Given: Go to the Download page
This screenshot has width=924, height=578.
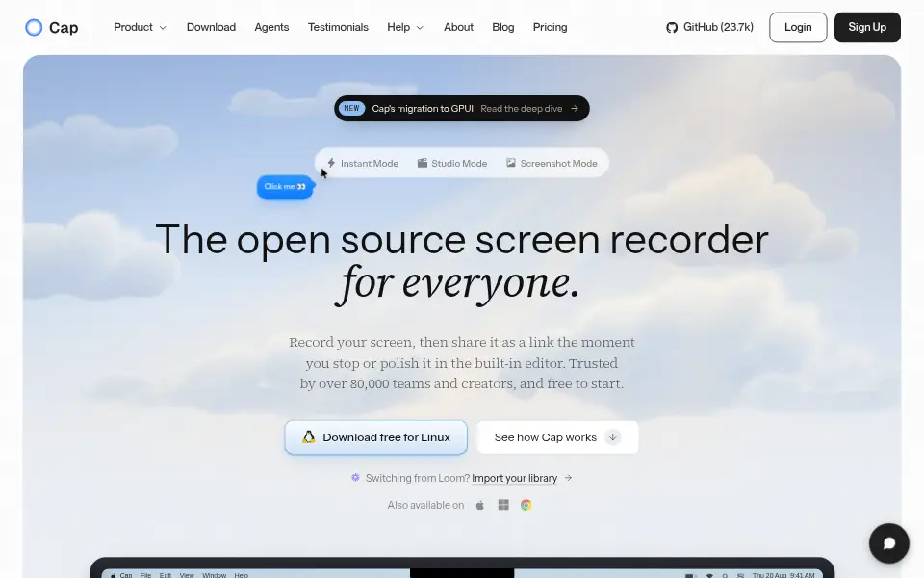Looking at the screenshot, I should 211,27.
